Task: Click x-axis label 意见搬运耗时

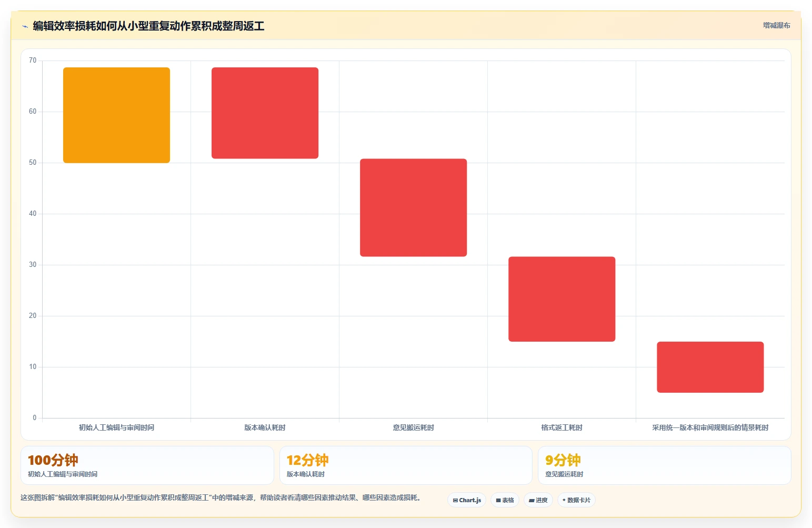Action: pyautogui.click(x=413, y=427)
